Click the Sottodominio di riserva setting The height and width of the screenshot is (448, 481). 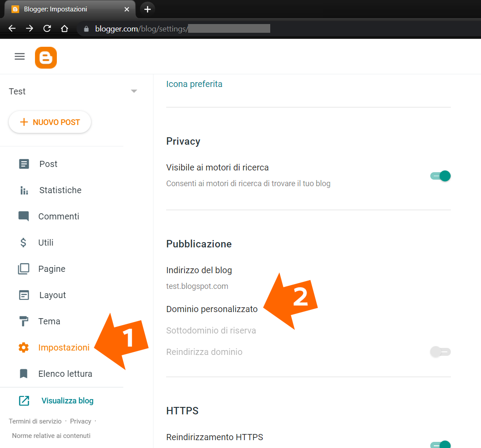(x=211, y=330)
